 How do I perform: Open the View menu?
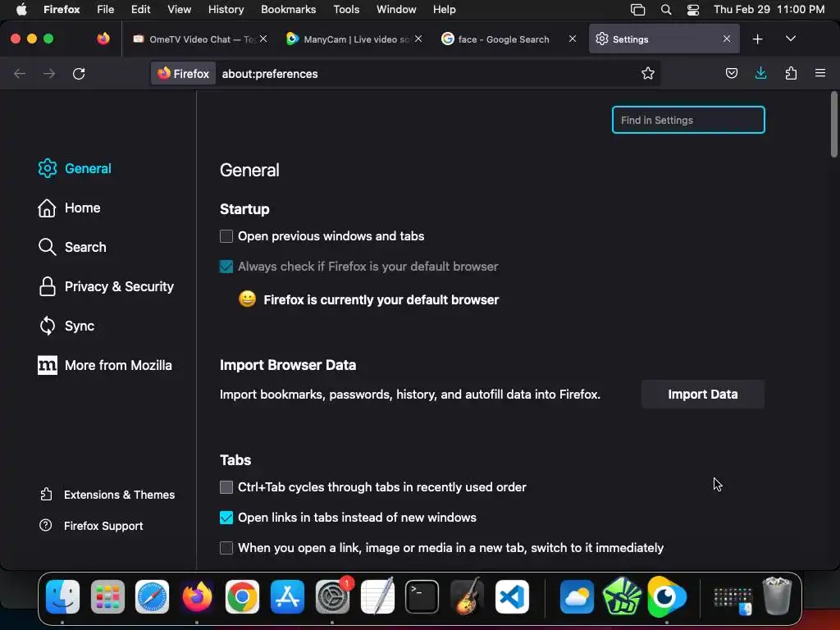coord(179,9)
